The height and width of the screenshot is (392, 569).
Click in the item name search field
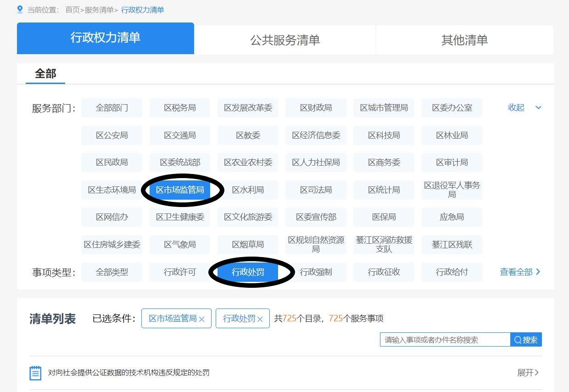[445, 340]
